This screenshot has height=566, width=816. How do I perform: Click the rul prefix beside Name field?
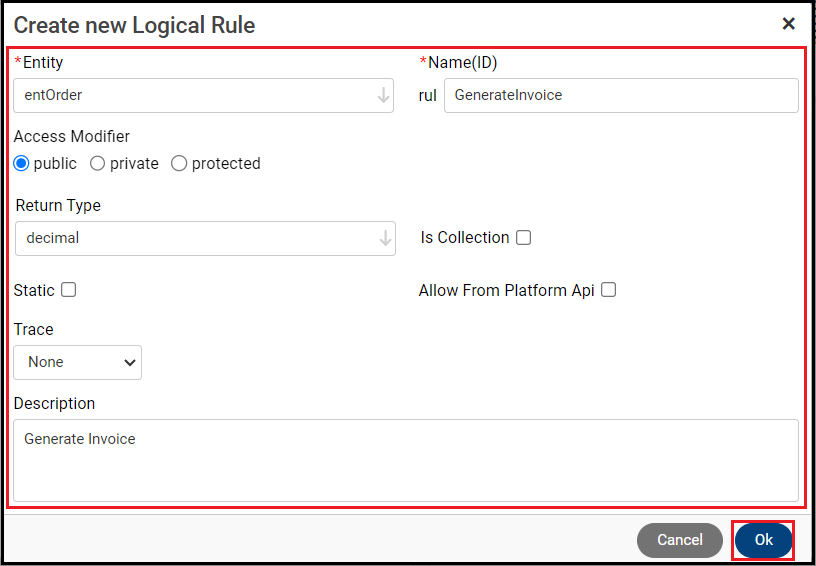[428, 96]
